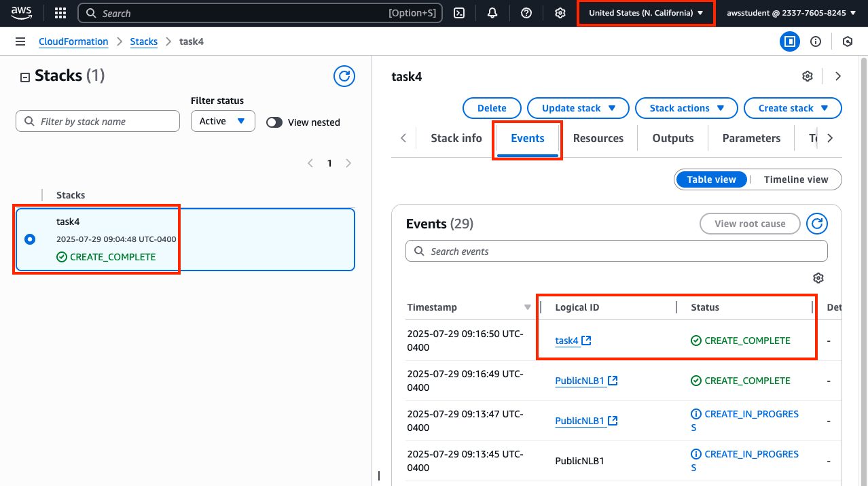
Task: Switch to Table view
Action: point(712,179)
